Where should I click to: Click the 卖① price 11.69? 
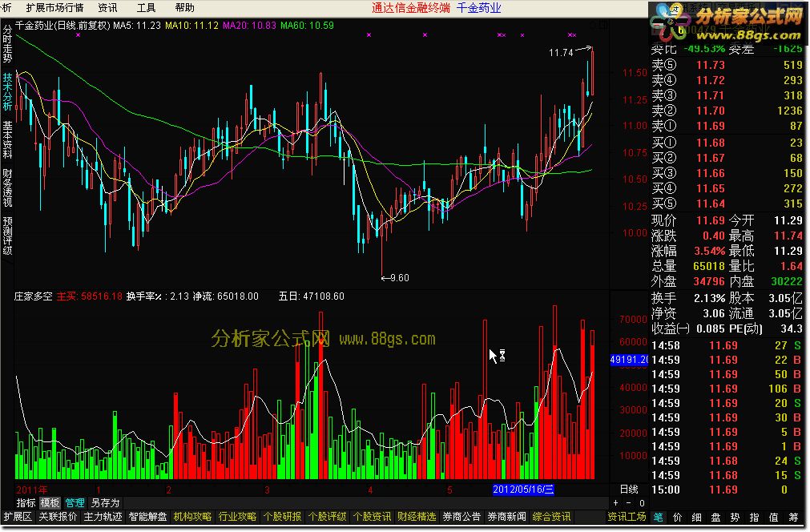(711, 126)
